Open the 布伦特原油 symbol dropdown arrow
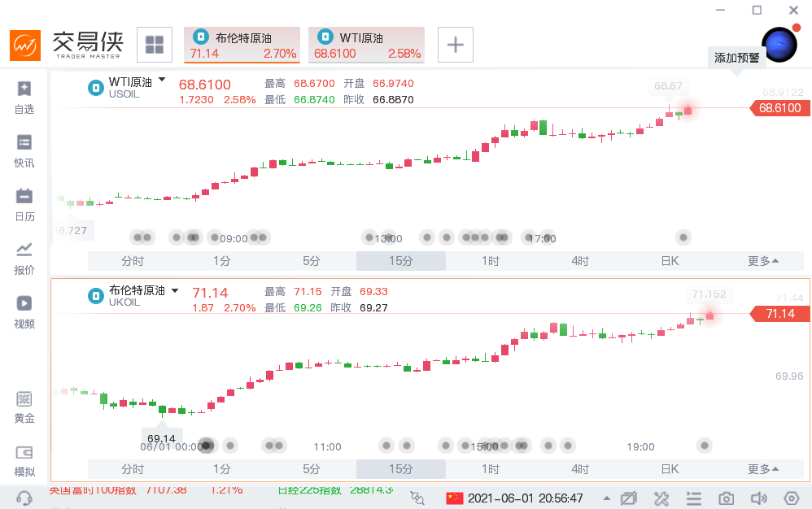This screenshot has height=509, width=812. 175,291
